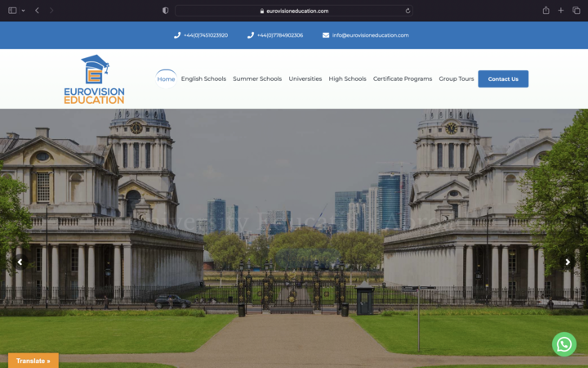
Task: Open the Summer Schools menu
Action: [257, 79]
